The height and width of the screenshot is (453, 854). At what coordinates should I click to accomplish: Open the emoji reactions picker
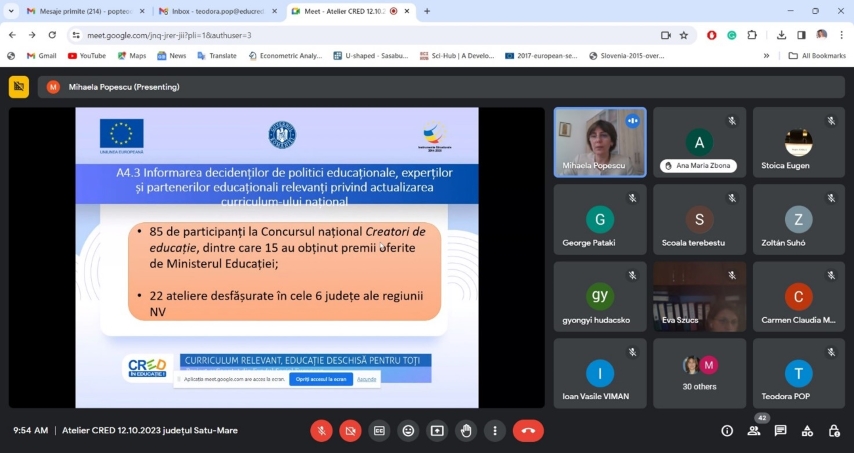(x=408, y=431)
